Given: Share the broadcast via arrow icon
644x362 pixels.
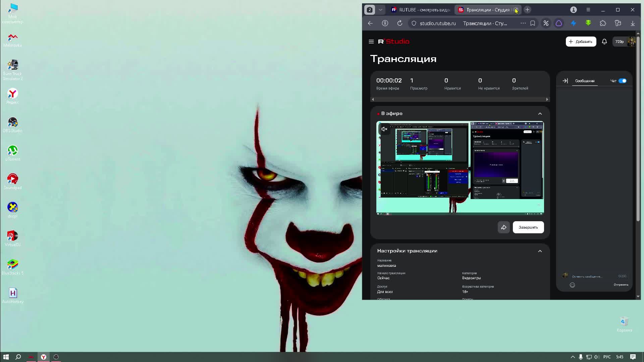Looking at the screenshot, I should [x=503, y=227].
